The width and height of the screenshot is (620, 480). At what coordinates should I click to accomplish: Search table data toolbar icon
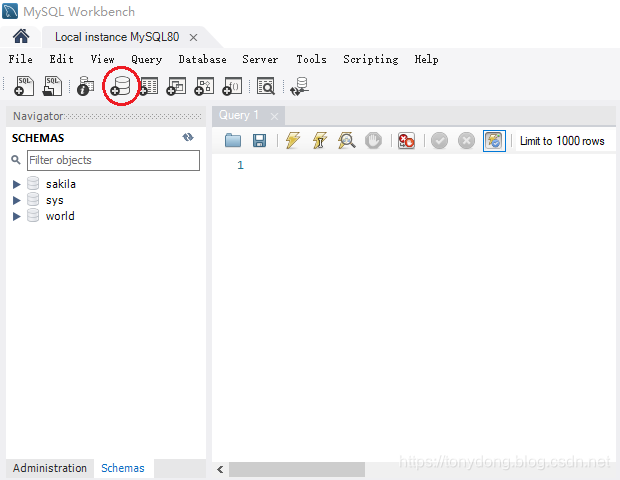266,86
